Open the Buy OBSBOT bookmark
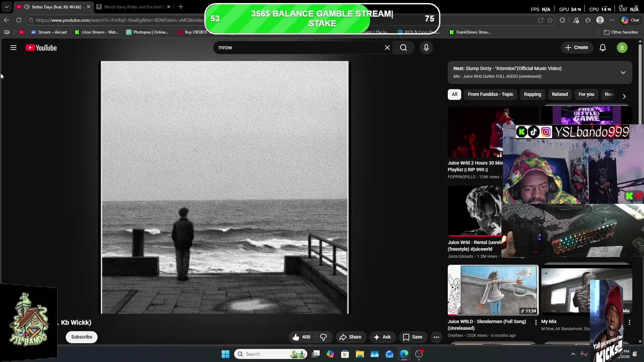 (192, 32)
